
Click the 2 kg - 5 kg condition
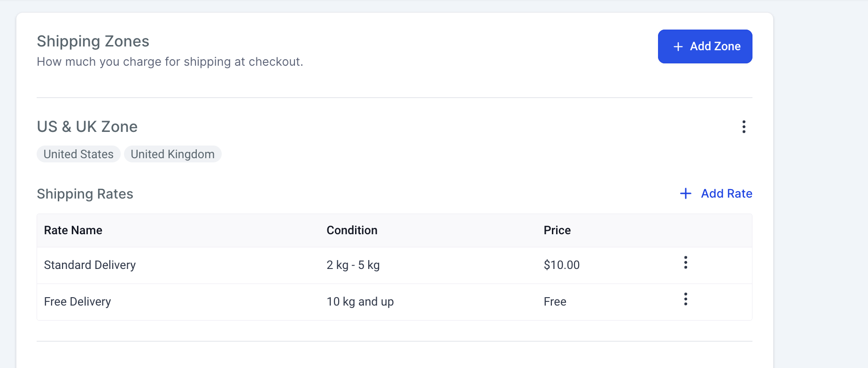coord(353,265)
